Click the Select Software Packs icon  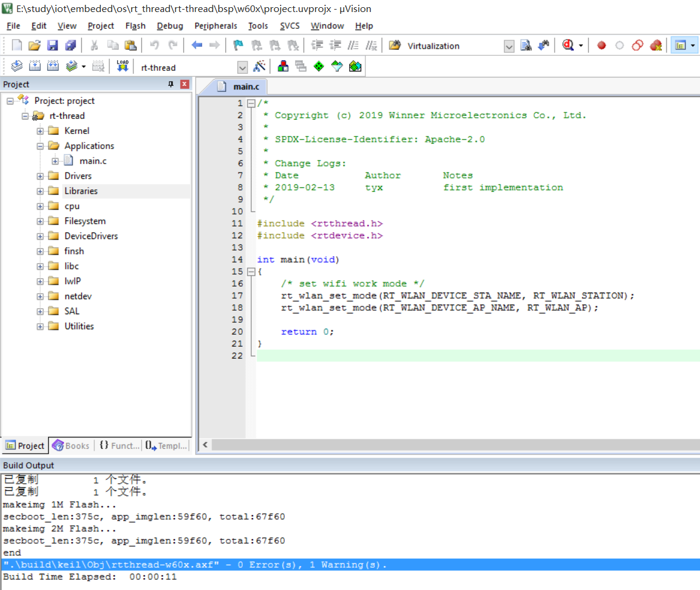[x=336, y=67]
